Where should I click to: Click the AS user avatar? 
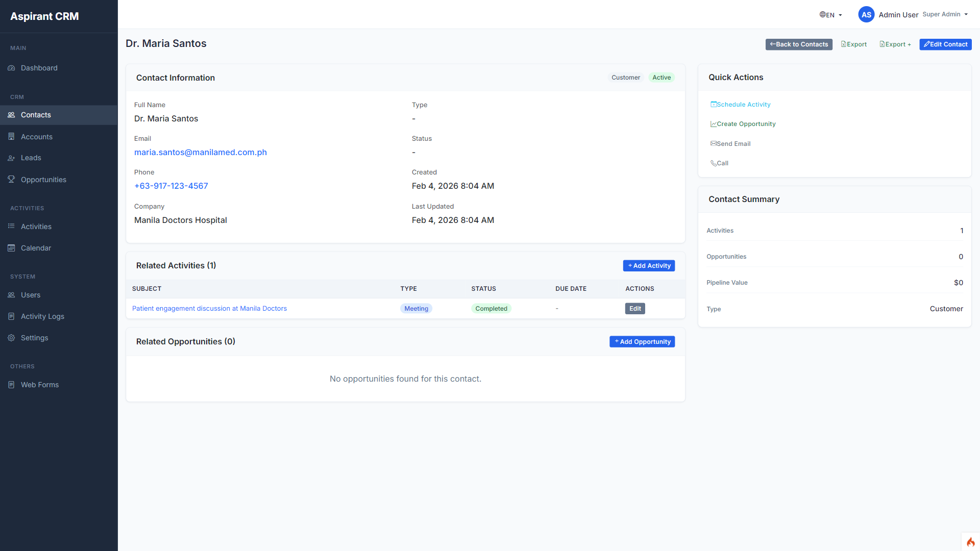pos(866,15)
